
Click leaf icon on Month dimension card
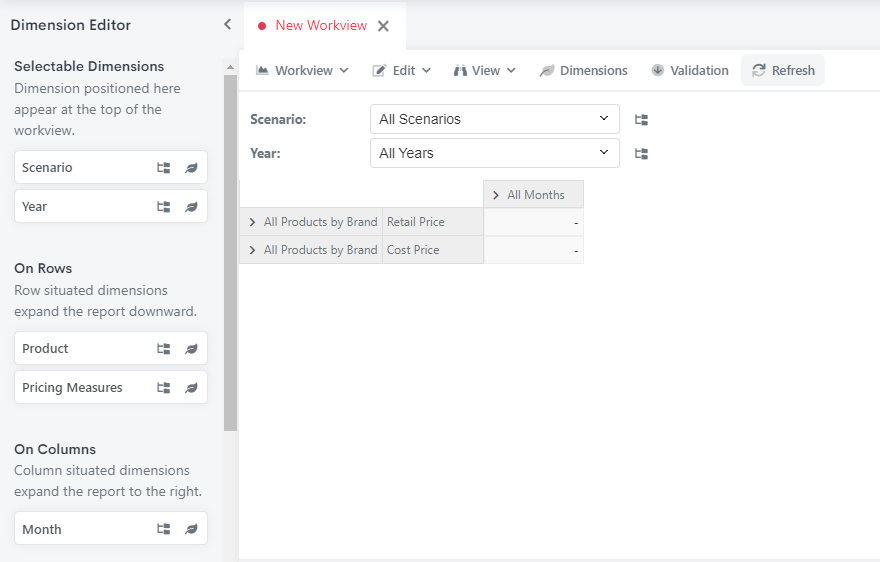click(191, 529)
